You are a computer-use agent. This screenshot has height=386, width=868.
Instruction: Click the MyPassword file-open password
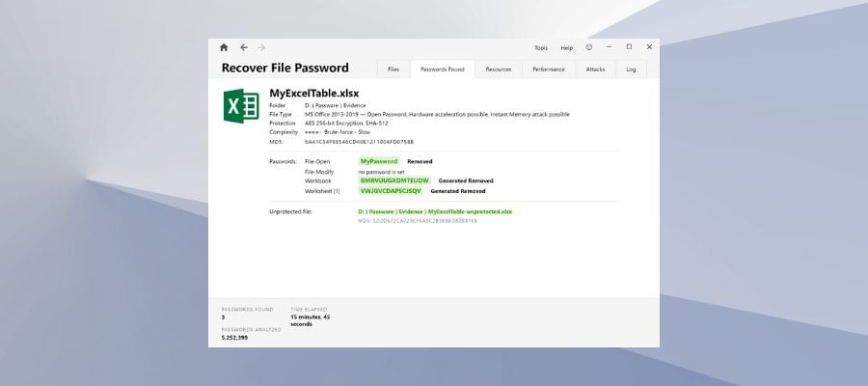[379, 161]
